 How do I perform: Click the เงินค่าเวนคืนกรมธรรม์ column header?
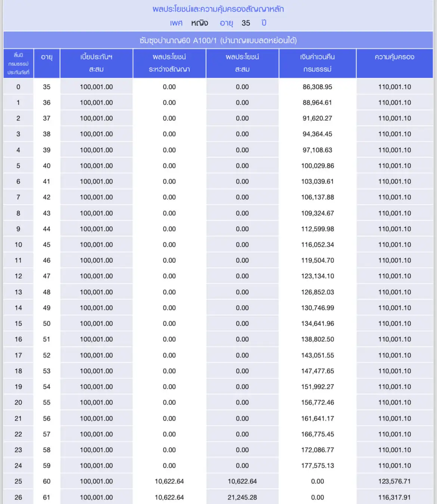click(x=317, y=63)
